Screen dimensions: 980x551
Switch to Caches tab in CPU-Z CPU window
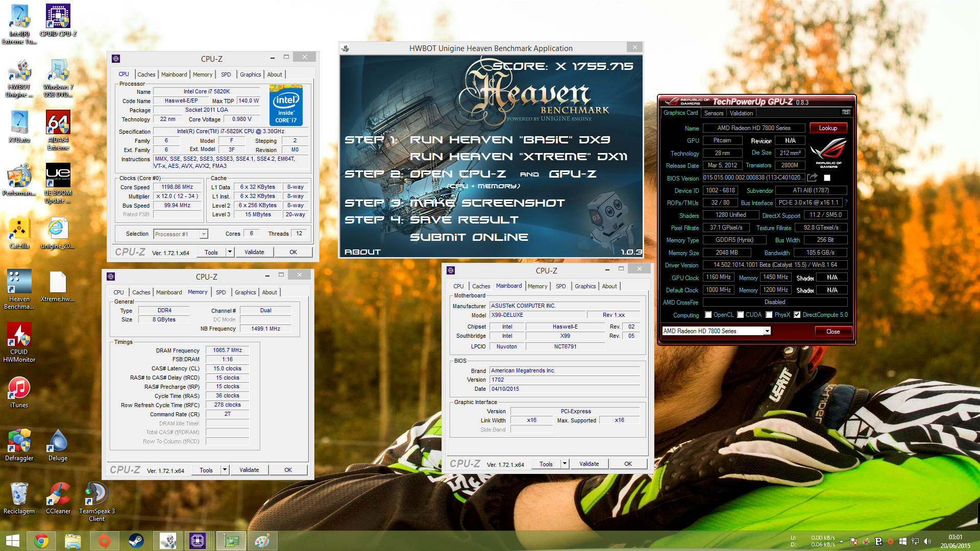pos(146,74)
